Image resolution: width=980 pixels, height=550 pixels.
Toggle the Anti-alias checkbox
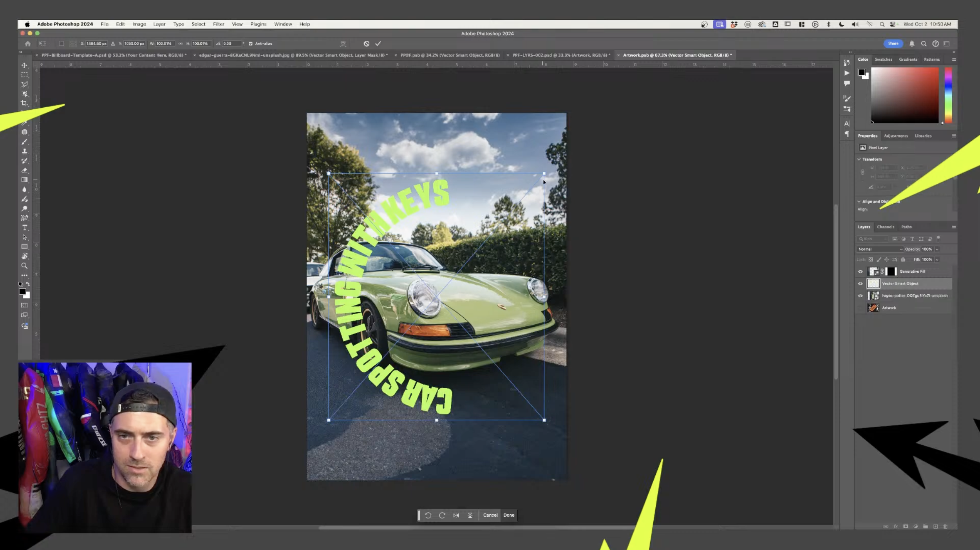pyautogui.click(x=251, y=43)
